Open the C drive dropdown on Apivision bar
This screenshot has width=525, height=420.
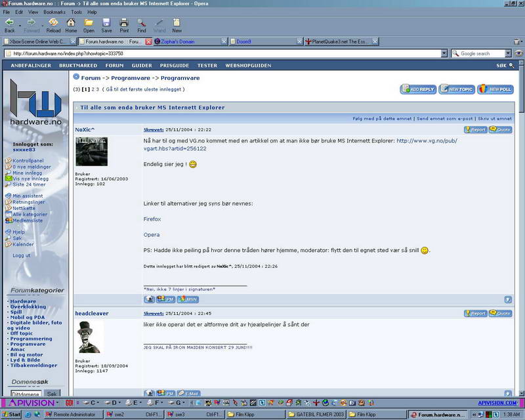point(98,402)
